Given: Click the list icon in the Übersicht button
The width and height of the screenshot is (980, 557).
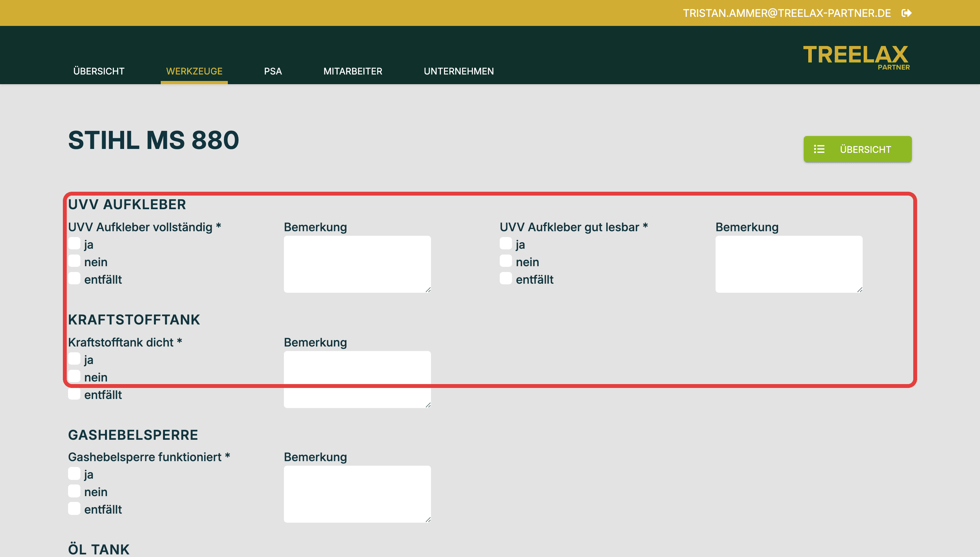Looking at the screenshot, I should [x=819, y=149].
